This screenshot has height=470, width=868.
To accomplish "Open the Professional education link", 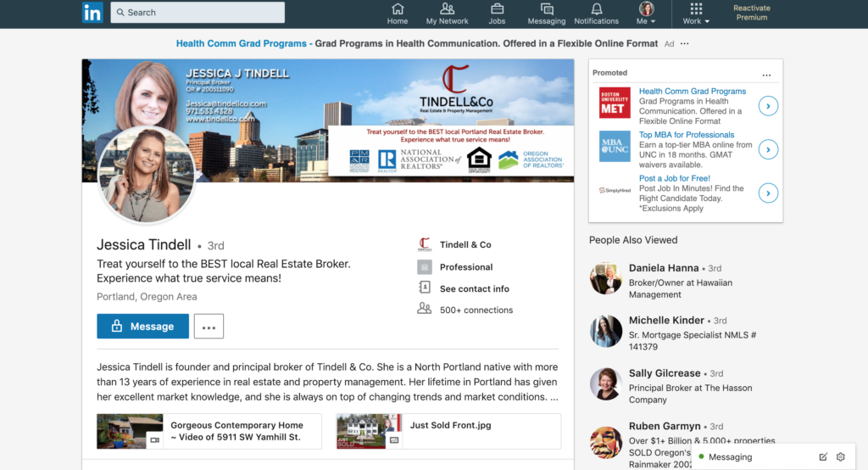I will pos(466,266).
